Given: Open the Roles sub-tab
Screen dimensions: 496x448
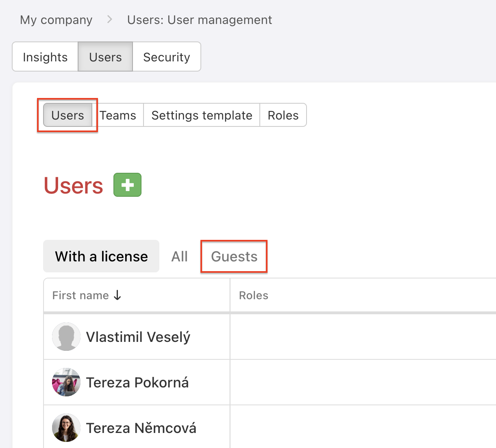Looking at the screenshot, I should click(283, 115).
